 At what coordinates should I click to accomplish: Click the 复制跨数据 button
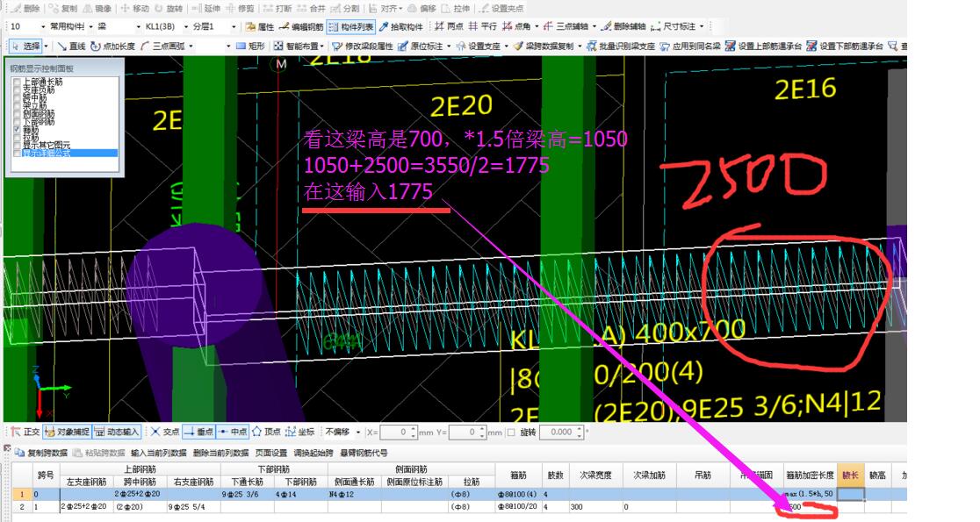click(x=41, y=453)
